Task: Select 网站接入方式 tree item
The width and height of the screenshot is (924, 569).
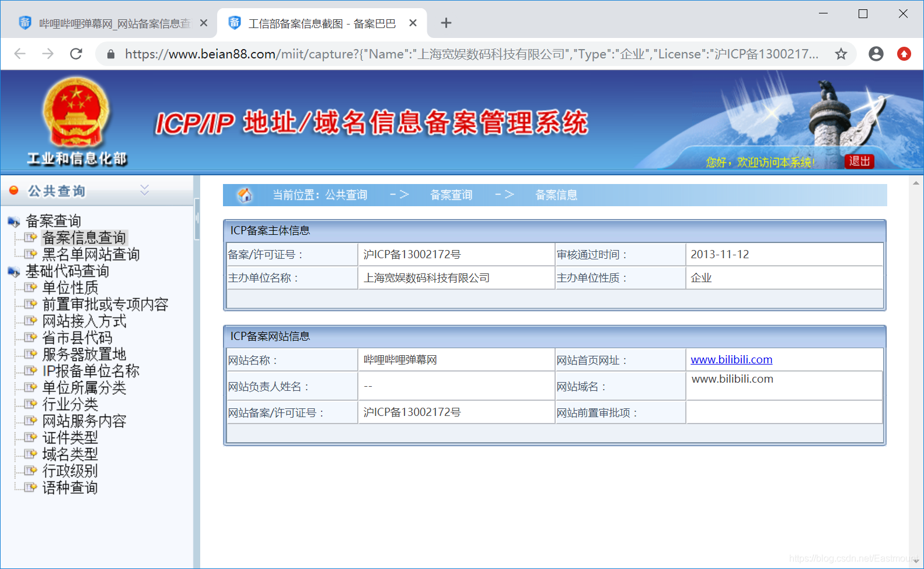Action: click(x=84, y=321)
